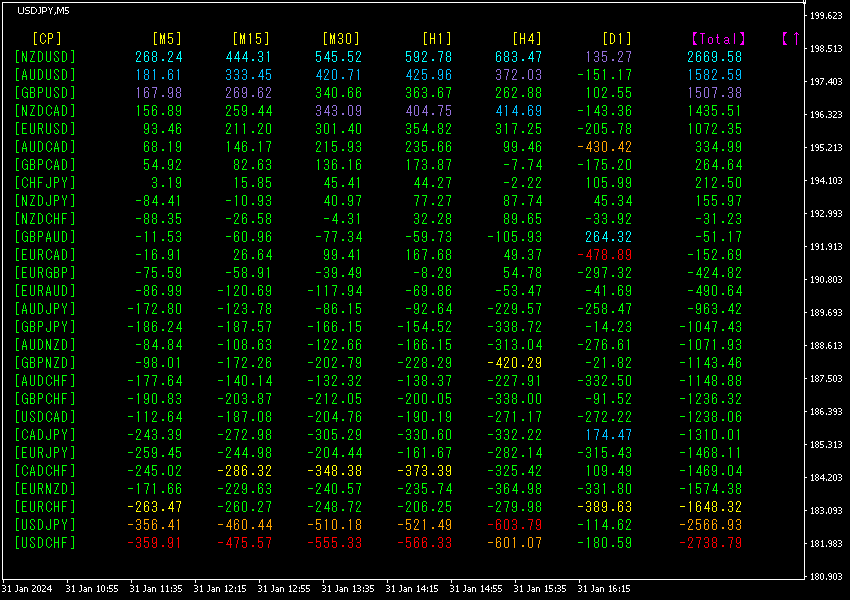Select the [AUDCHF] pair label

click(x=45, y=381)
